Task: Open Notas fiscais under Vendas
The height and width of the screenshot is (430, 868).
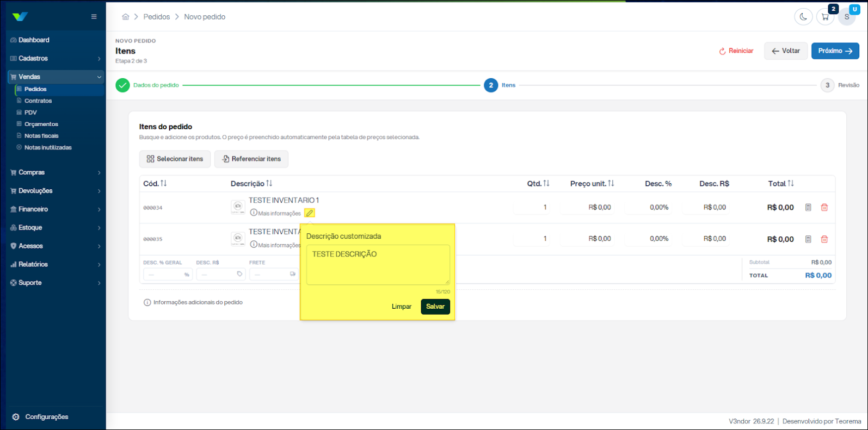Action: click(x=41, y=136)
